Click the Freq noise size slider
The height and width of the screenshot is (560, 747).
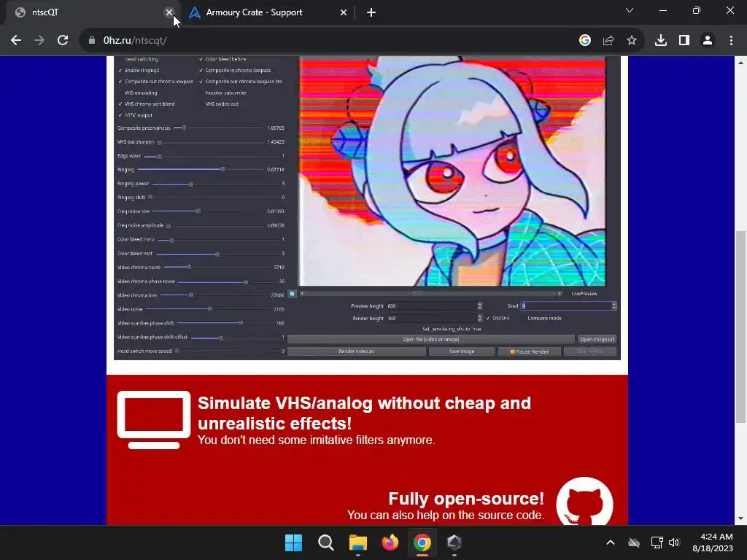tap(208, 211)
